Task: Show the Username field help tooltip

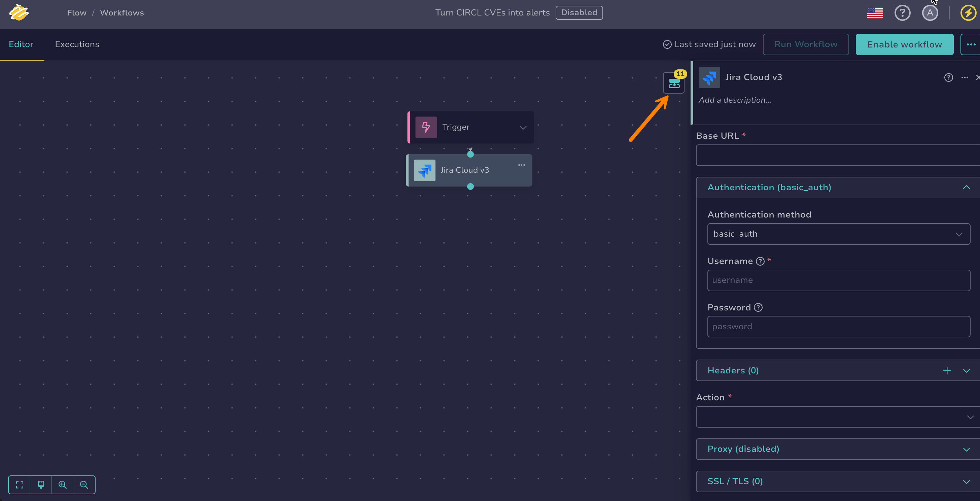Action: coord(760,261)
